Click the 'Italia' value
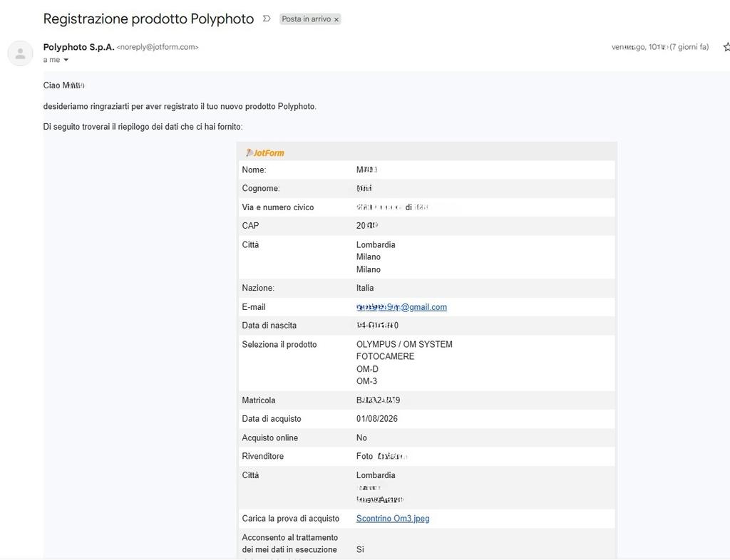730x560 pixels. [x=364, y=288]
